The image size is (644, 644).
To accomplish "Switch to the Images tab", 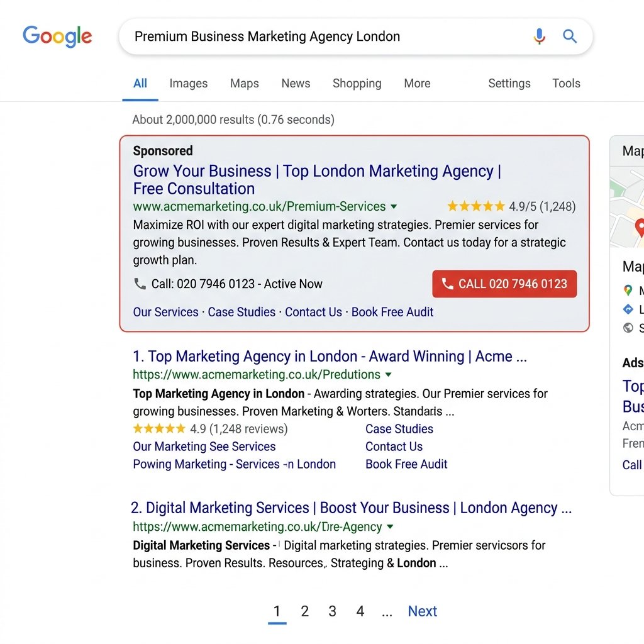I will [x=189, y=84].
